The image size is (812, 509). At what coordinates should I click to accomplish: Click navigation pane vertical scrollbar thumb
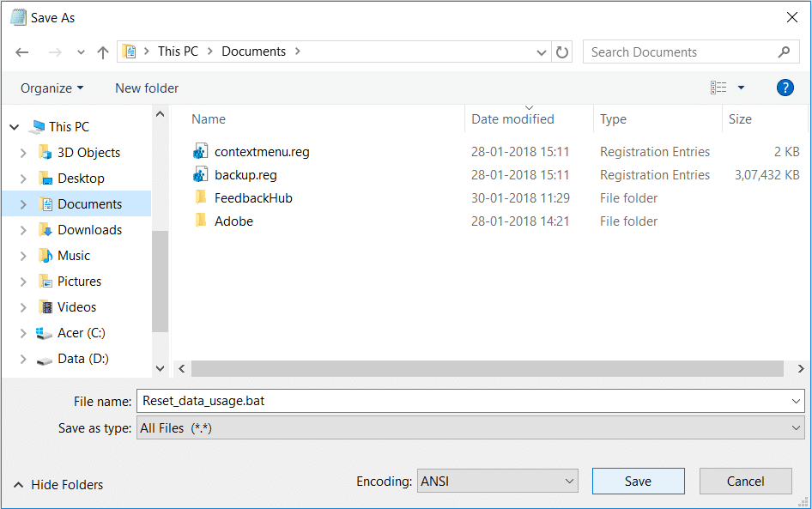click(160, 281)
